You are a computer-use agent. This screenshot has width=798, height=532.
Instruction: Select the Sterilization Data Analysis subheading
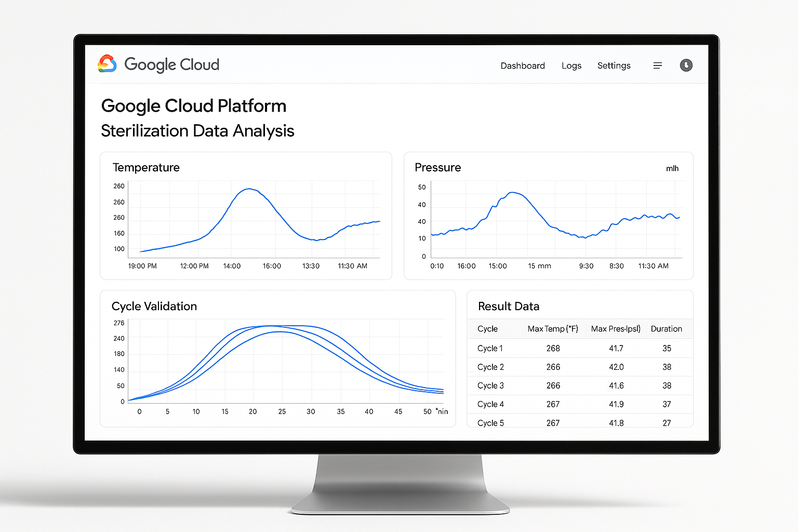197,131
